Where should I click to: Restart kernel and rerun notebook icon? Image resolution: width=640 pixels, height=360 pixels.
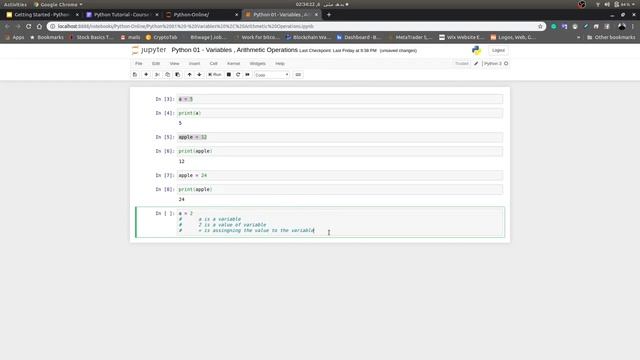coord(247,75)
